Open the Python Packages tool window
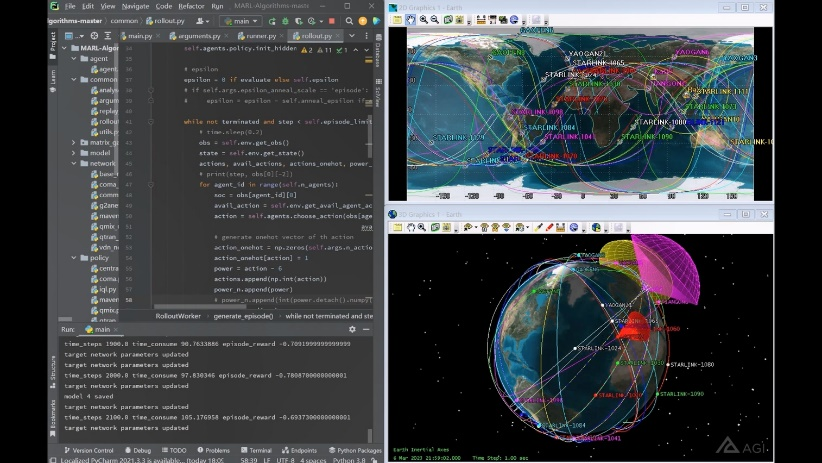 (x=355, y=451)
